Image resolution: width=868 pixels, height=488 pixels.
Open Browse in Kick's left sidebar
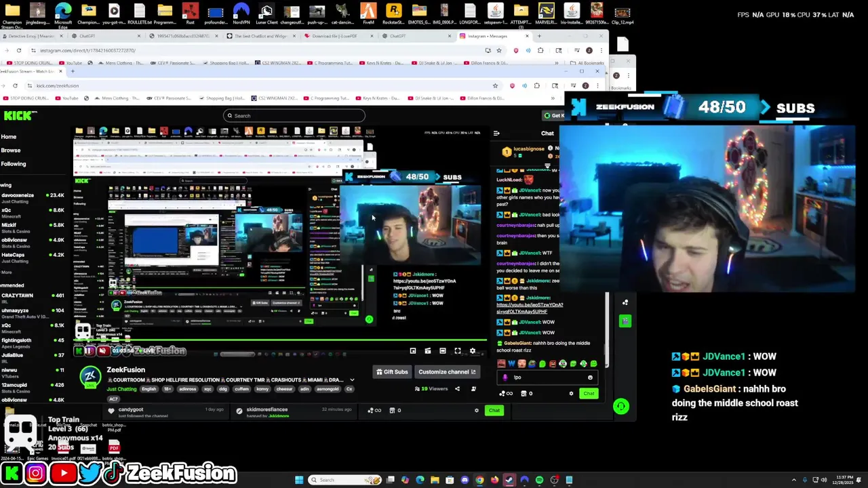tap(11, 150)
